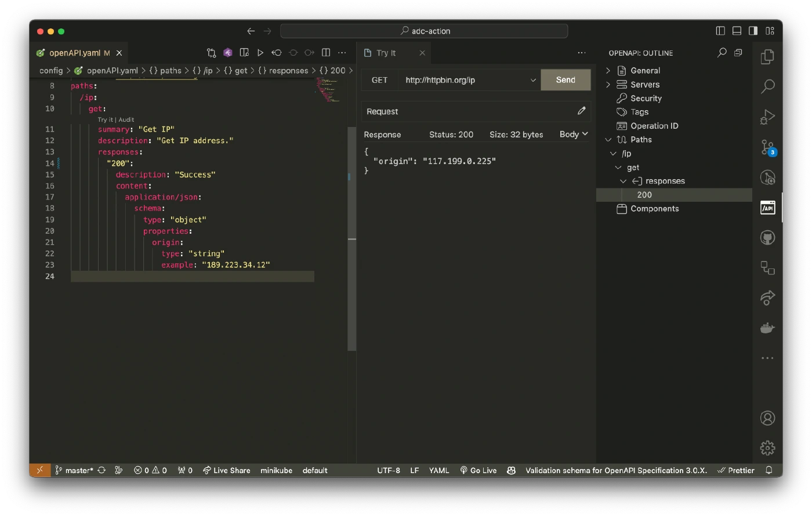Click the adc-action command center search field
Image resolution: width=812 pixels, height=516 pixels.
click(x=424, y=31)
